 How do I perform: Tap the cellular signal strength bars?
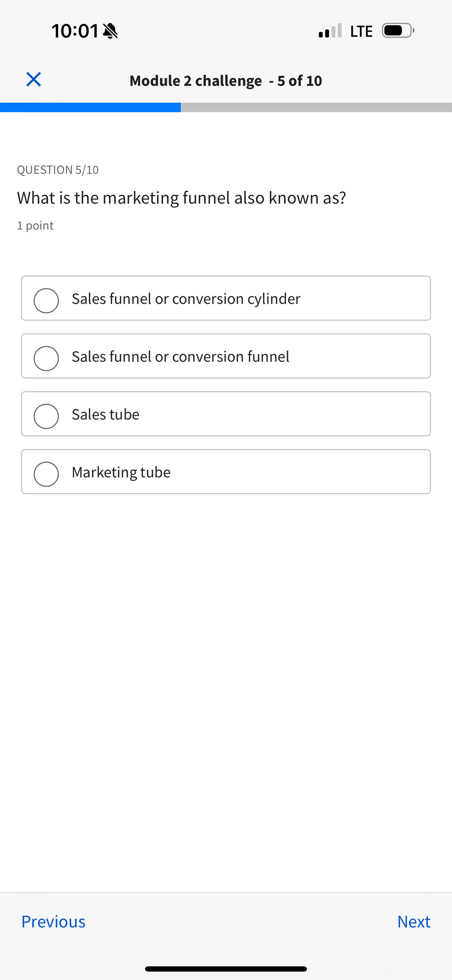click(330, 31)
